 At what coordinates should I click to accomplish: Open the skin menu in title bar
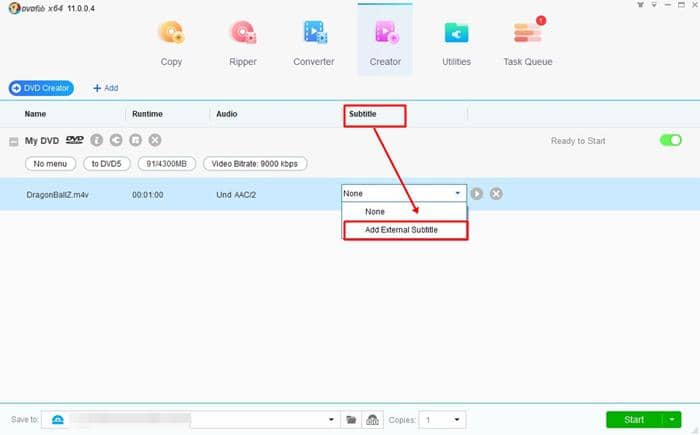click(641, 5)
